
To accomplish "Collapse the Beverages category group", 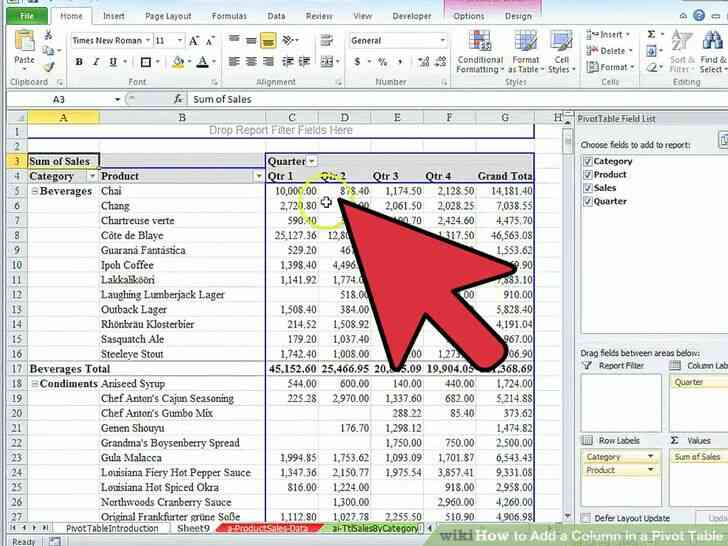I will 35,191.
